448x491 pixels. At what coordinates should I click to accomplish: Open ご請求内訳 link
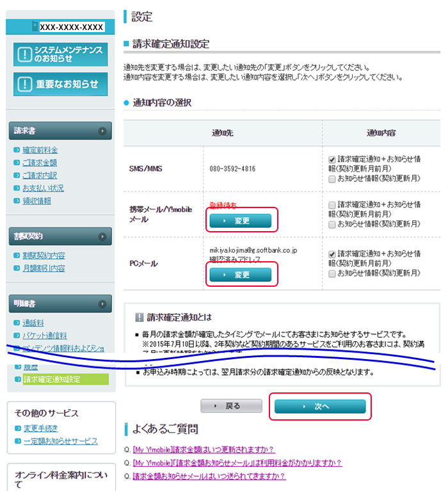40,175
